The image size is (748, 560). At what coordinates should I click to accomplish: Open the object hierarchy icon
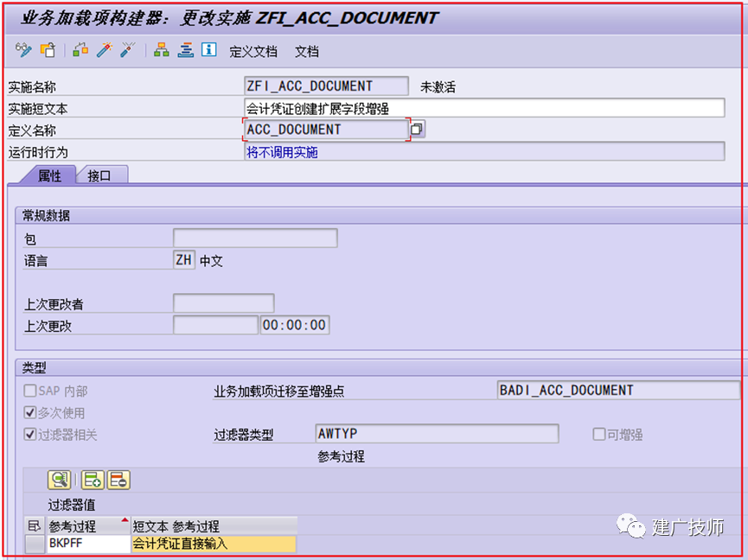(161, 49)
